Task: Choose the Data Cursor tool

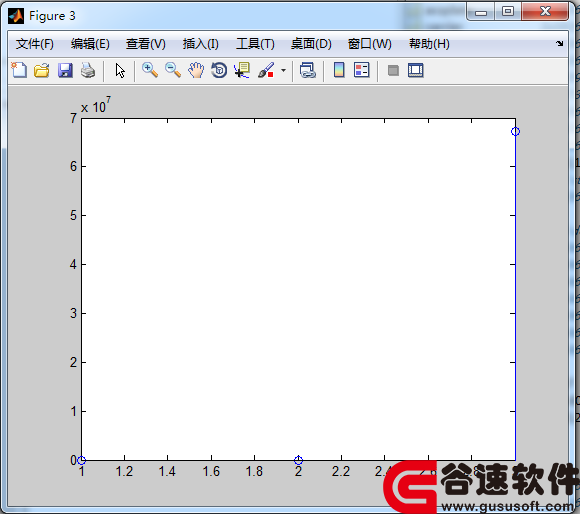Action: (x=242, y=70)
